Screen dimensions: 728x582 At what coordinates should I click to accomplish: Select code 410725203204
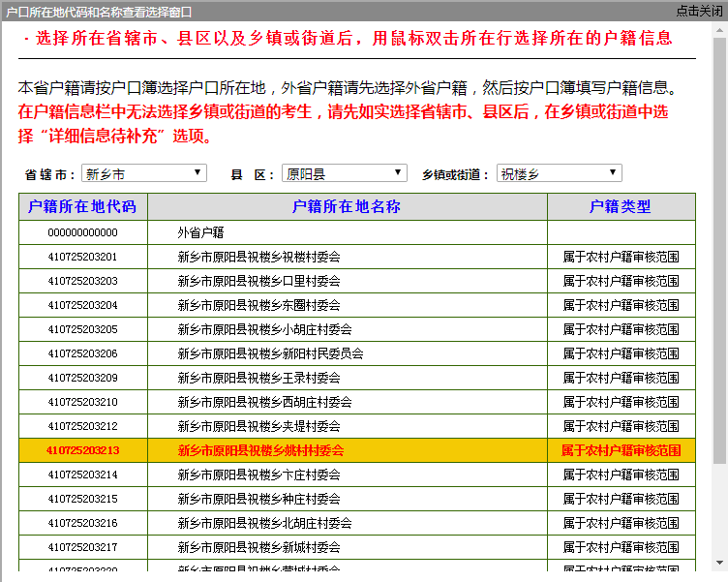pos(83,305)
